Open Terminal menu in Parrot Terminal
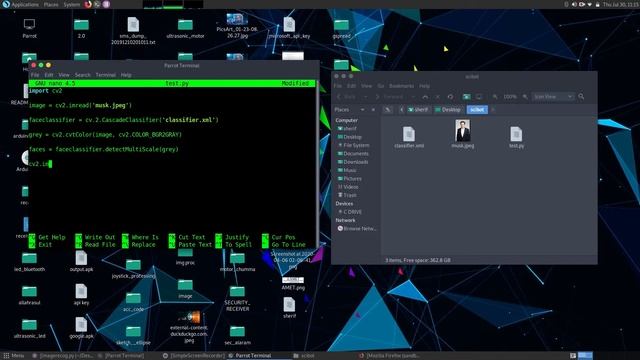This screenshot has width=640, height=360. pos(105,75)
